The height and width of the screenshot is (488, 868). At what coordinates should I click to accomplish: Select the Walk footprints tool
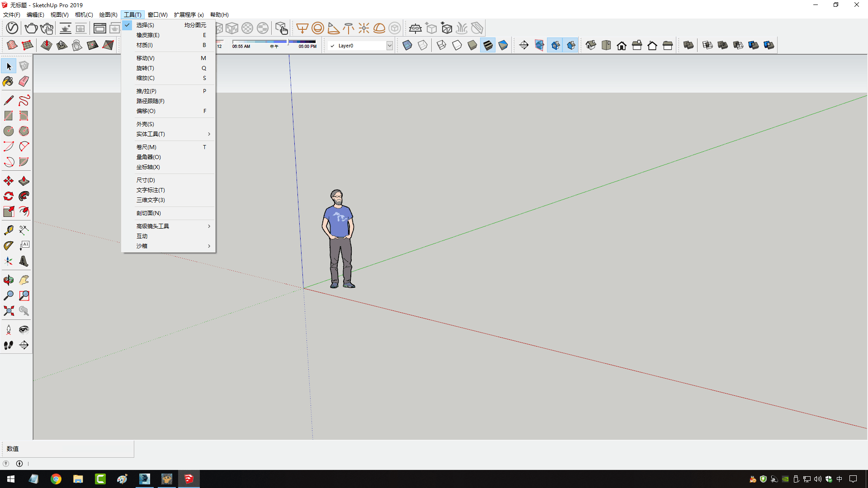click(8, 345)
